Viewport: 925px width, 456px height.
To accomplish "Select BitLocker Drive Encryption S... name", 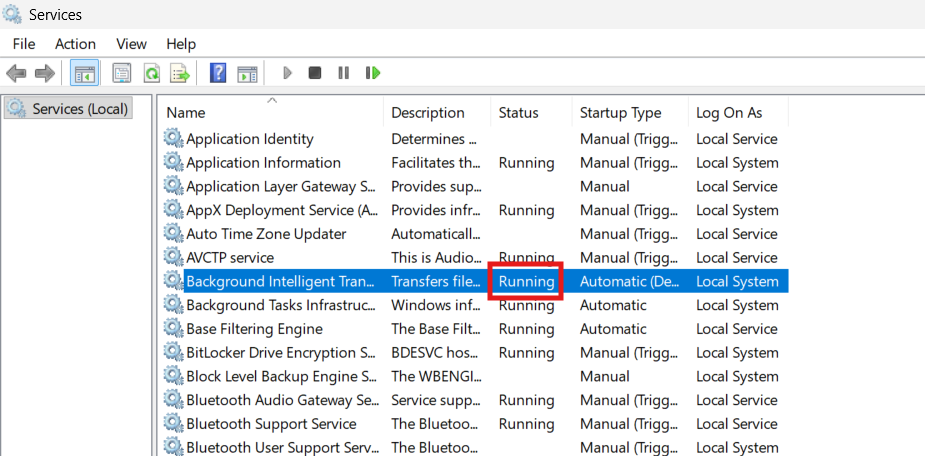I will tap(281, 353).
